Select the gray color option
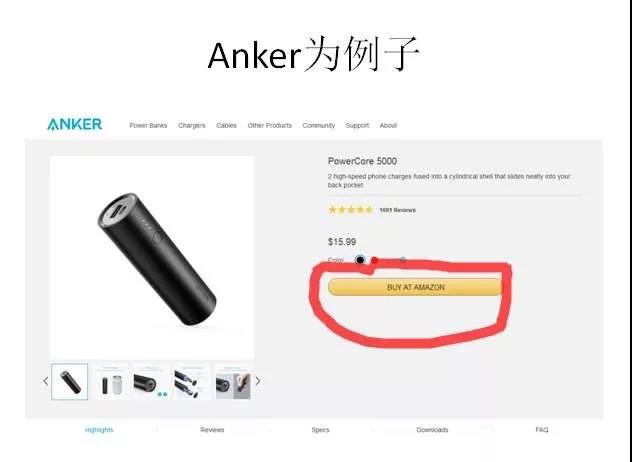The height and width of the screenshot is (462, 632). pyautogui.click(x=403, y=260)
